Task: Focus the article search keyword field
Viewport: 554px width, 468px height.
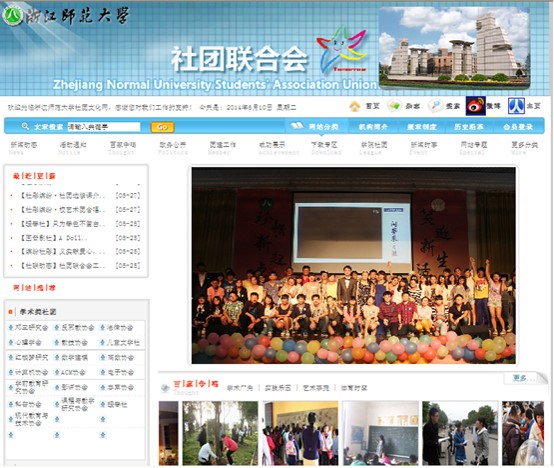Action: click(x=104, y=127)
